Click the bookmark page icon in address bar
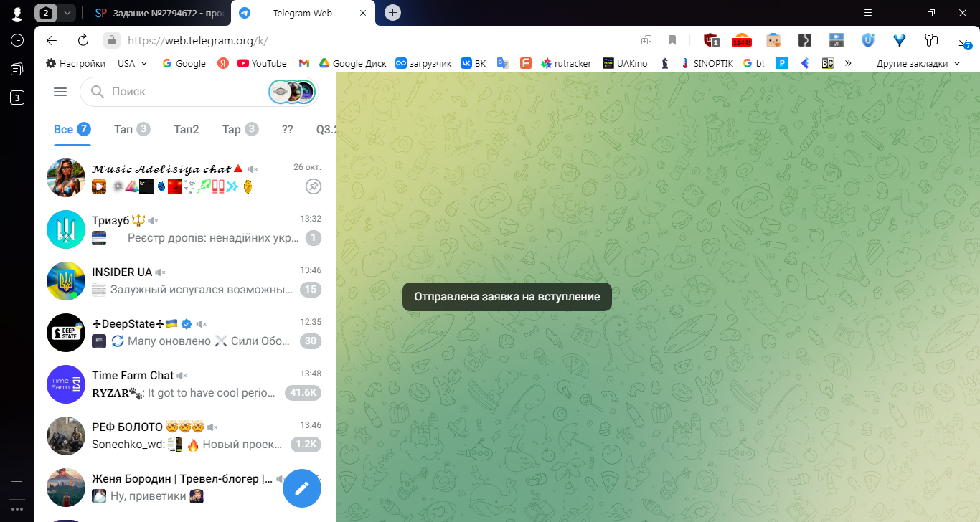 pos(672,40)
